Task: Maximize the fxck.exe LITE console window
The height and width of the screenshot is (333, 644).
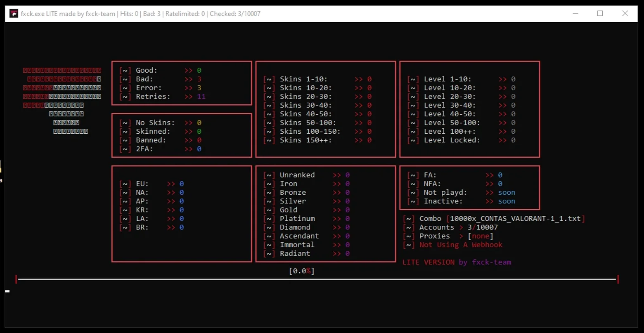Action: pyautogui.click(x=600, y=14)
